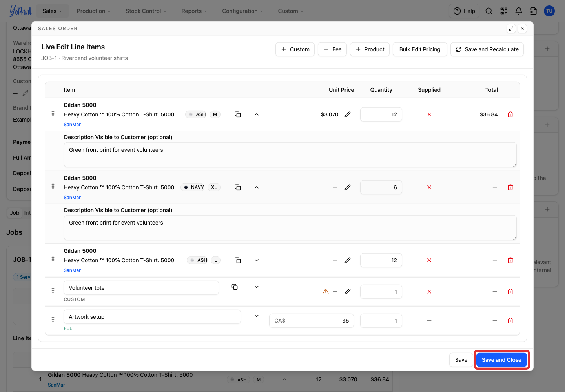
Task: Click the pricing warning icon on Volunteer tote
Action: point(326,292)
